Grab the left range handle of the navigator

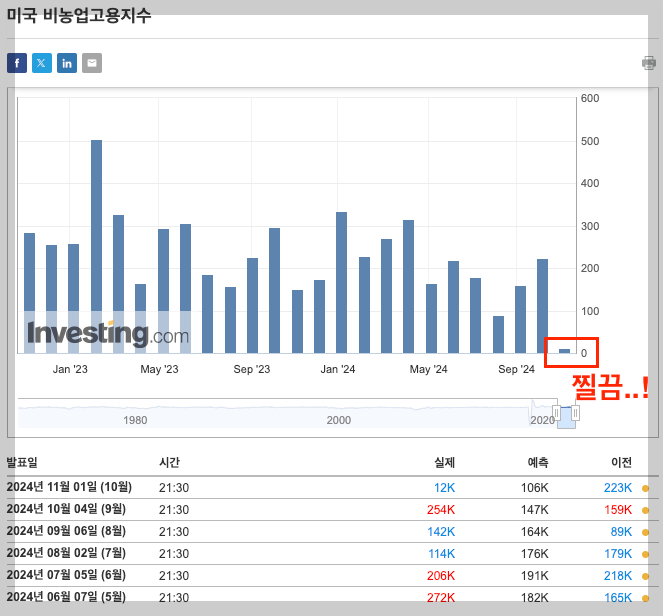coord(556,413)
